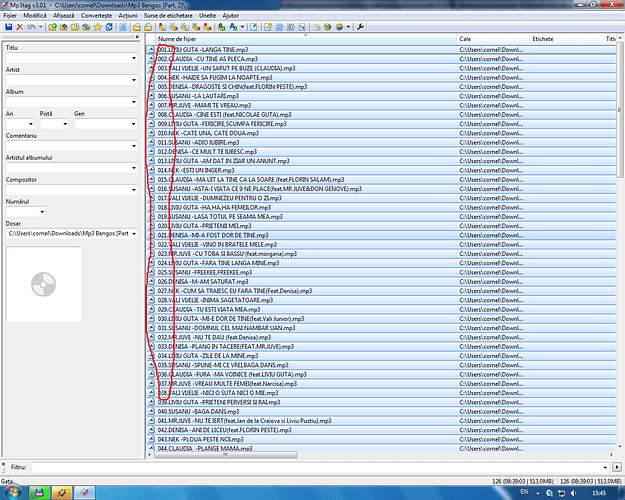The image size is (625, 500).
Task: Open the filter history dropdown arrow
Action: click(605, 467)
